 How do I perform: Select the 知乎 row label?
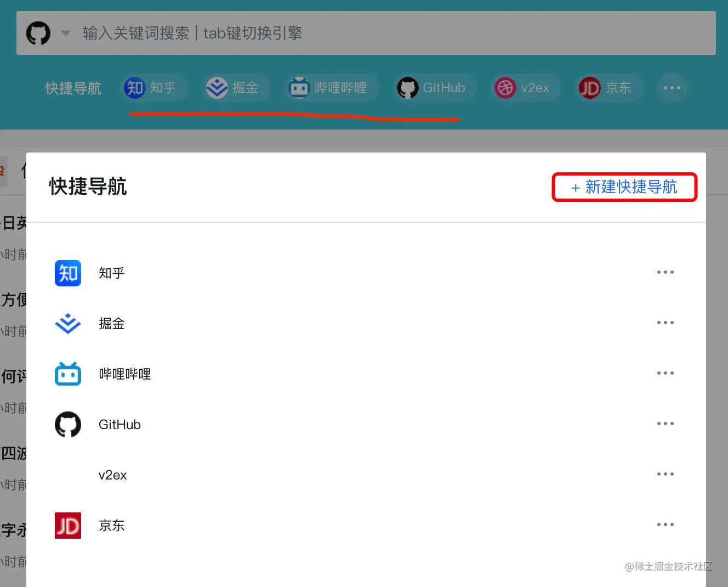(112, 273)
